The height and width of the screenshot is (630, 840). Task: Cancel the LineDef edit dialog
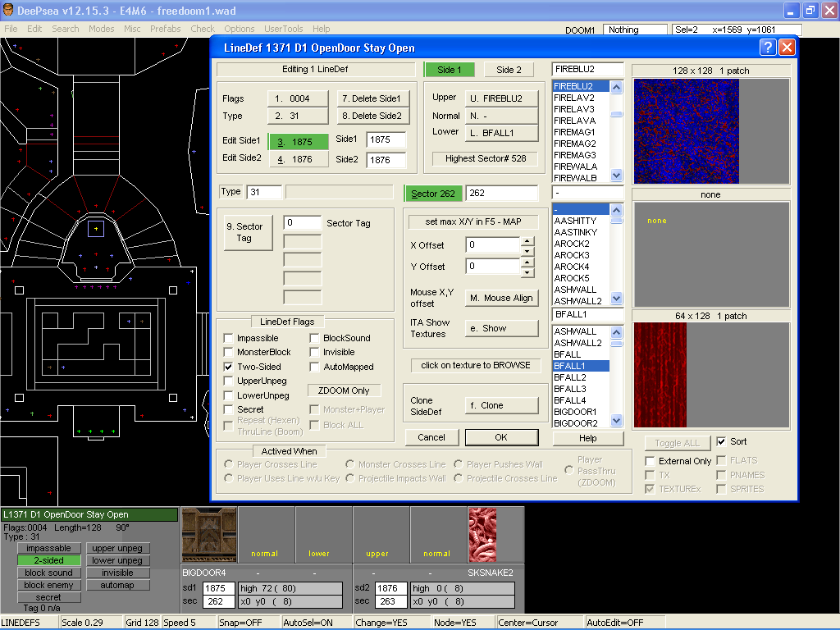point(431,437)
